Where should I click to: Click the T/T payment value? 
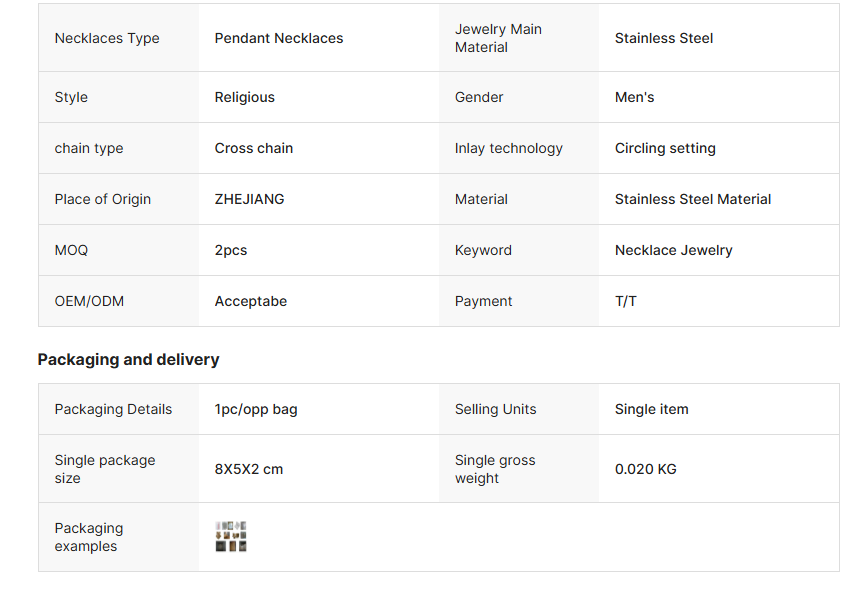(x=626, y=301)
